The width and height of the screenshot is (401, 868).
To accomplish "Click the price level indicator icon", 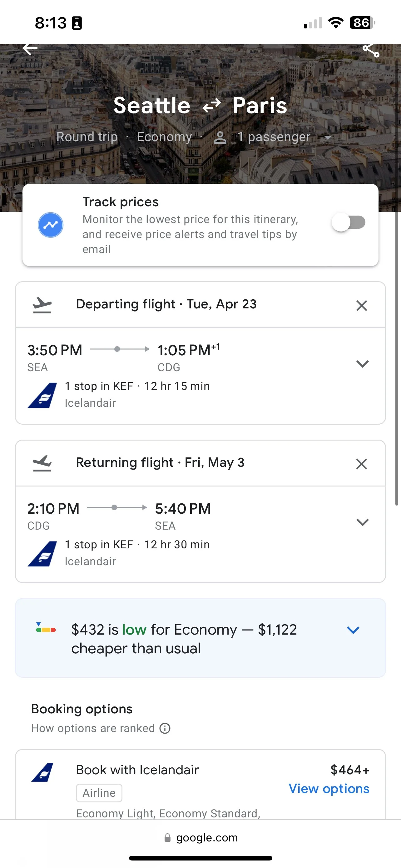I will point(46,628).
